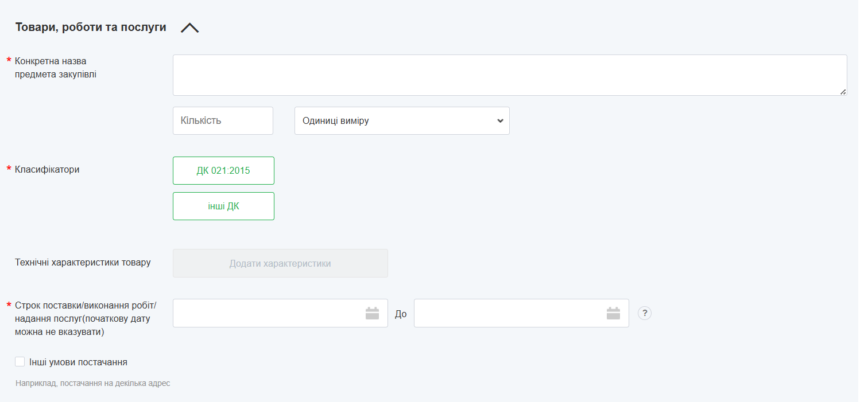Click the Товари, роботи та послуги heading

coord(91,27)
